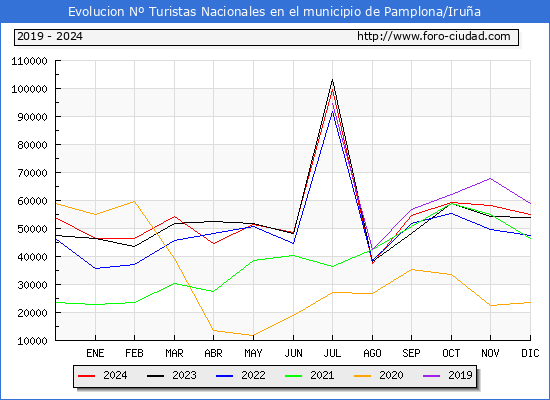This screenshot has width=550, height=400.
Task: Open the http://www.foro-ciudad.com URL text
Action: click(x=434, y=36)
